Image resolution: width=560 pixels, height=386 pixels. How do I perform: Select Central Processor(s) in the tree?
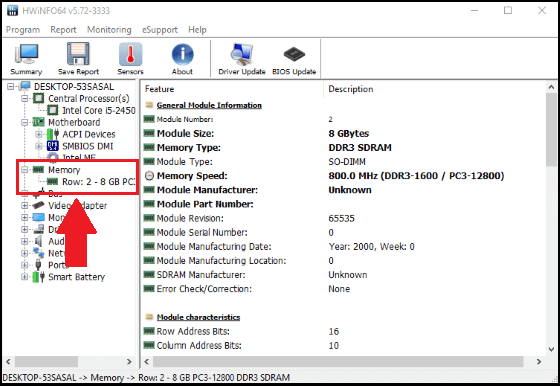point(89,99)
